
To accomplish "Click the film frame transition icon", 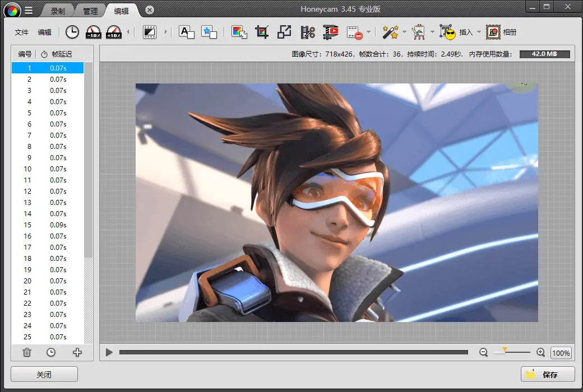I will point(150,32).
